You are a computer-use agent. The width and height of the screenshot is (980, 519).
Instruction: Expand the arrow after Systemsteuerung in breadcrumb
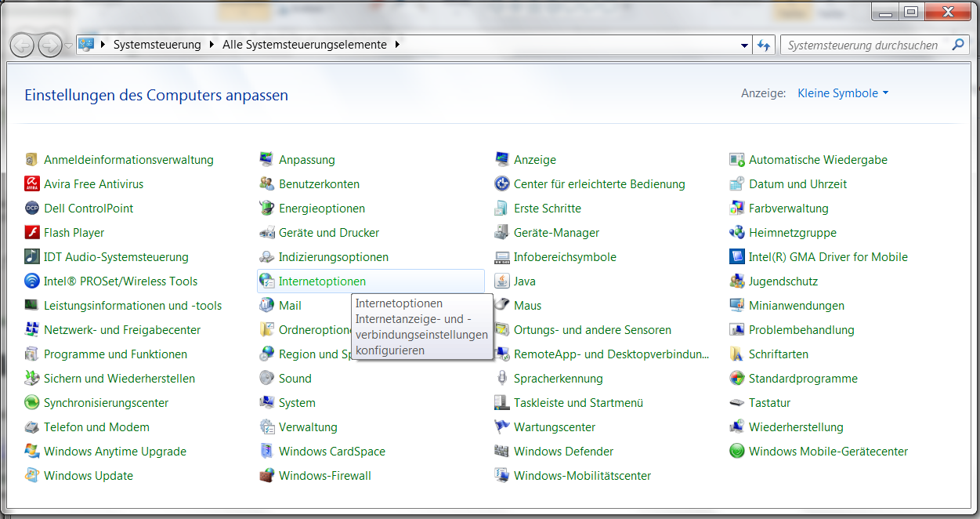pos(212,45)
